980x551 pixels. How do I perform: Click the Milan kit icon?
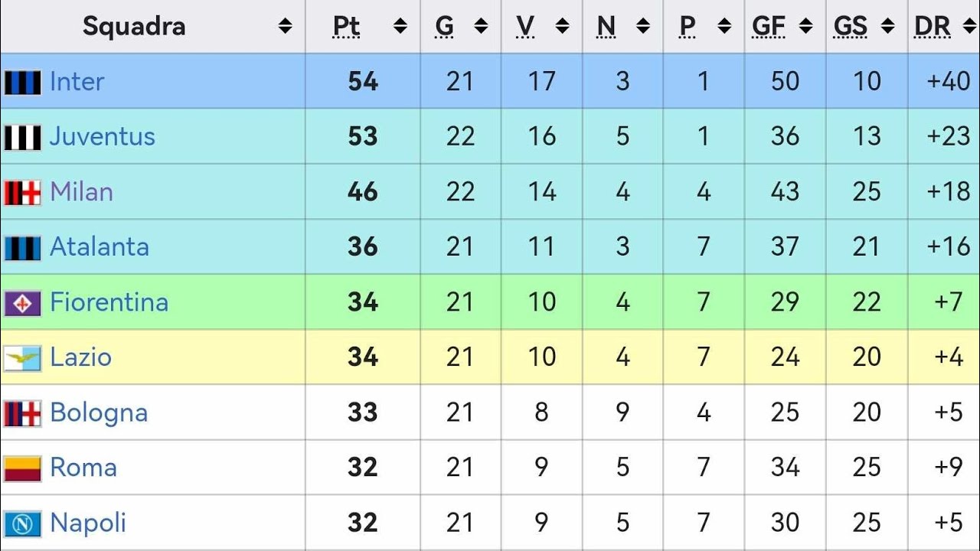tap(22, 192)
